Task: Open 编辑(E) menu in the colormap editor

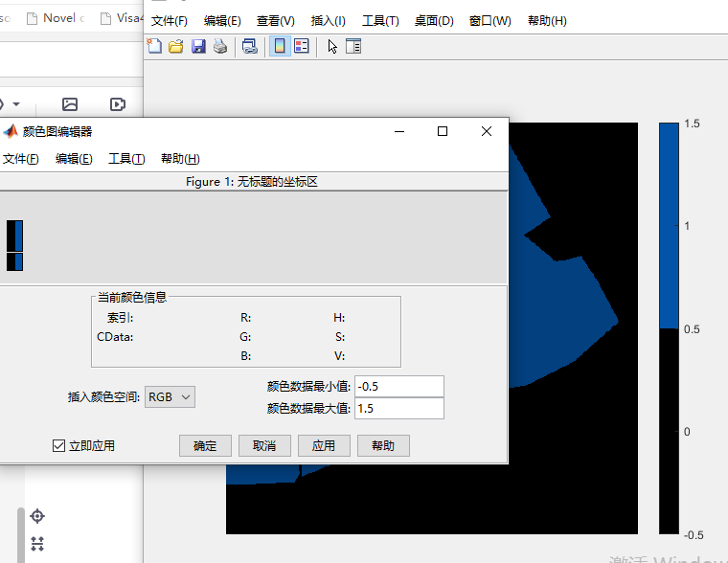Action: coord(74,159)
